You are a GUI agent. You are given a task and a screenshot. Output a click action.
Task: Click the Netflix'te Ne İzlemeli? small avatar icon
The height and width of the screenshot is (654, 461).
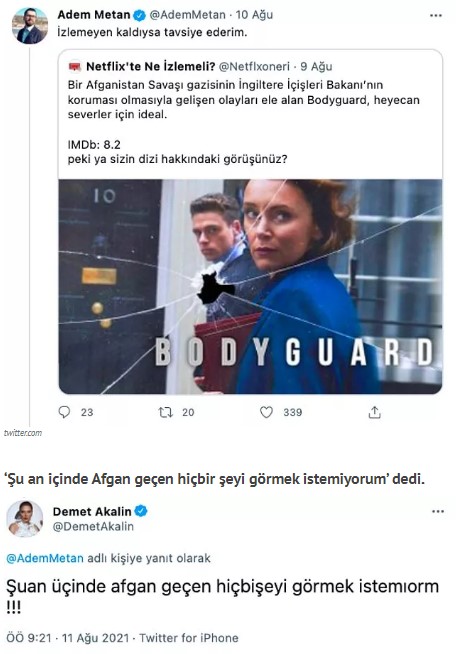tap(75, 67)
